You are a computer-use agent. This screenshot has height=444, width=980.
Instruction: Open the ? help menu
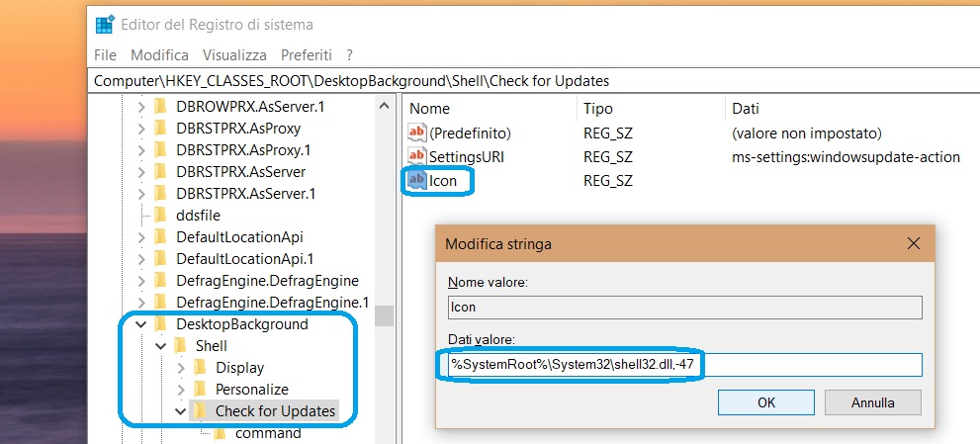349,55
